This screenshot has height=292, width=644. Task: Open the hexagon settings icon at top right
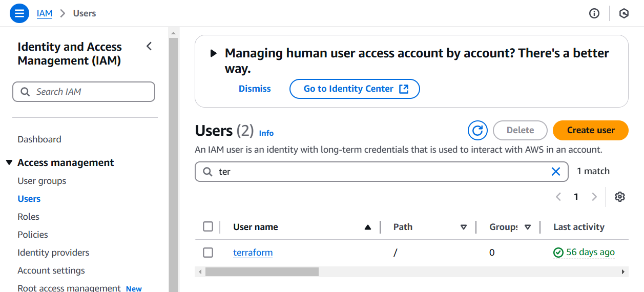click(624, 14)
